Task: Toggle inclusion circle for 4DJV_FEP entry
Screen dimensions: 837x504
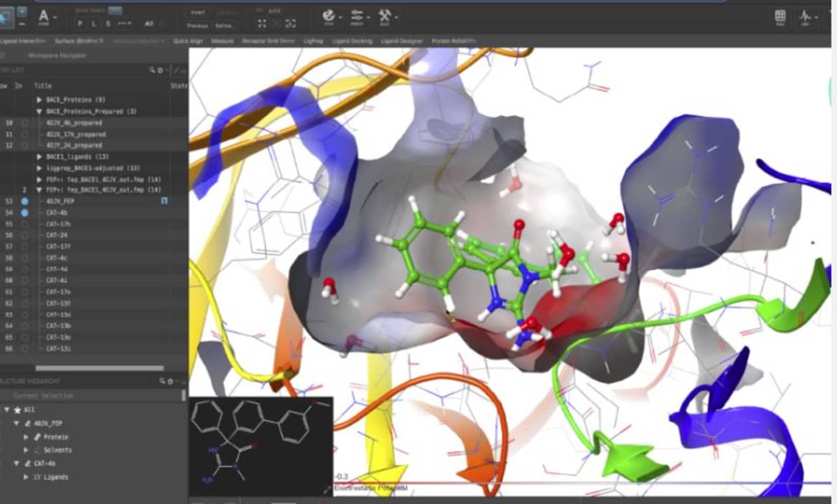Action: [25, 201]
